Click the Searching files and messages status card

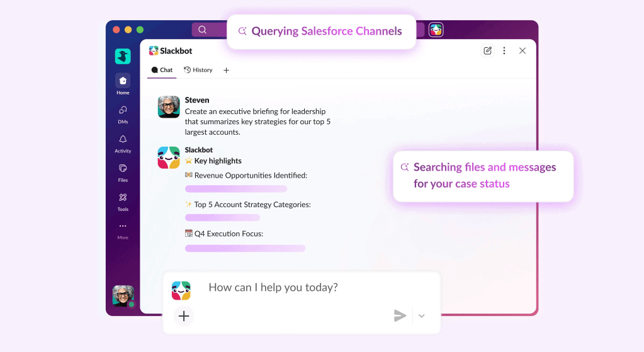coord(483,176)
